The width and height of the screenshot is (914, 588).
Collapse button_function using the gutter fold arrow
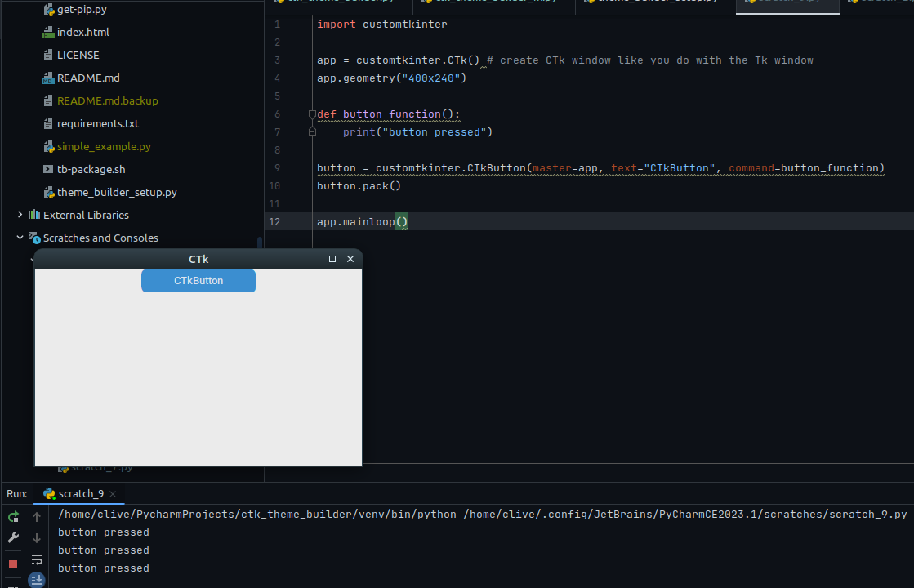(312, 114)
